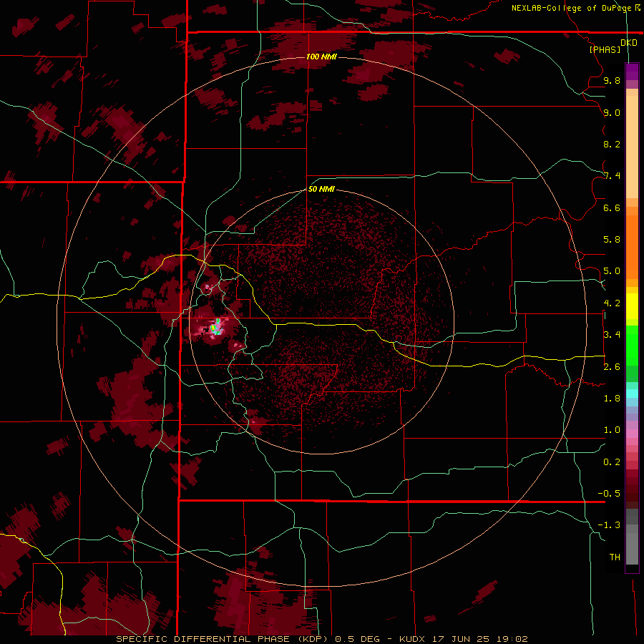Click the TH threshold label
The image size is (644, 644).
pos(615,557)
